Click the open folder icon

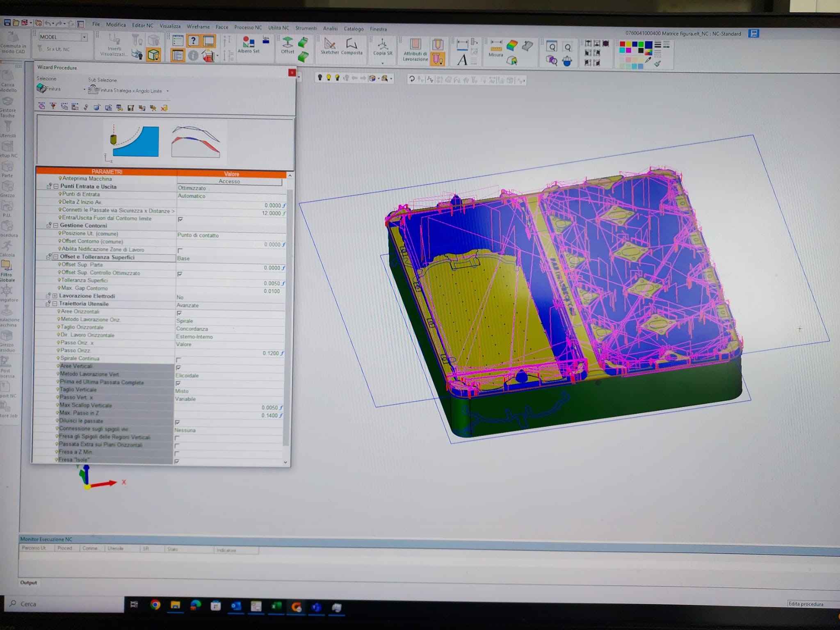16,23
